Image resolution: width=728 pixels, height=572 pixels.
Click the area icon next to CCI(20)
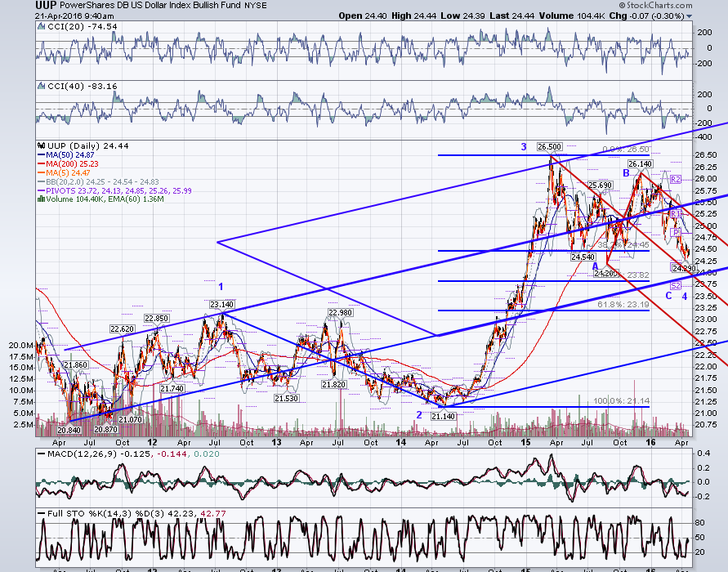coord(42,27)
